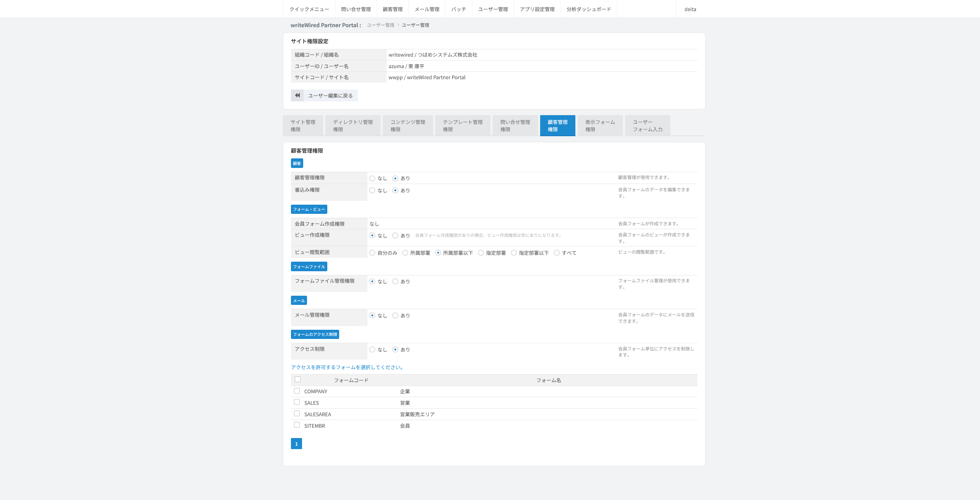
Task: Open メール管理 top menu
Action: (427, 9)
